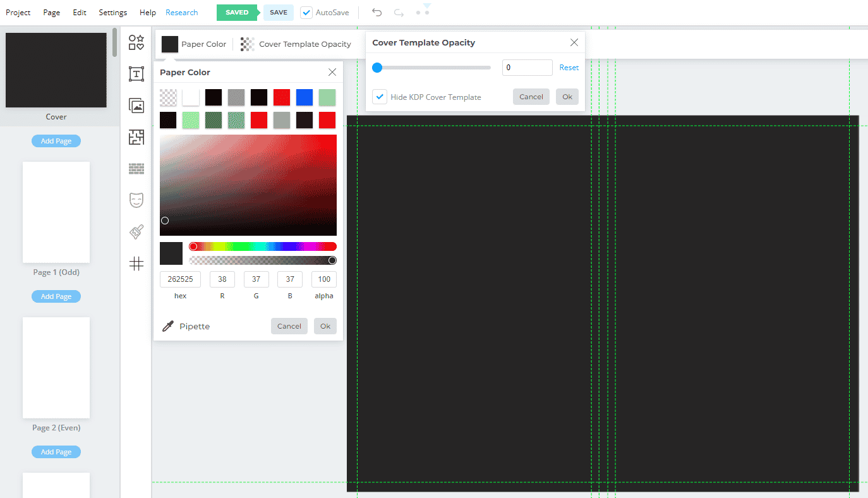Click inside the red saturation color field
The image size is (868, 498).
coord(248,185)
